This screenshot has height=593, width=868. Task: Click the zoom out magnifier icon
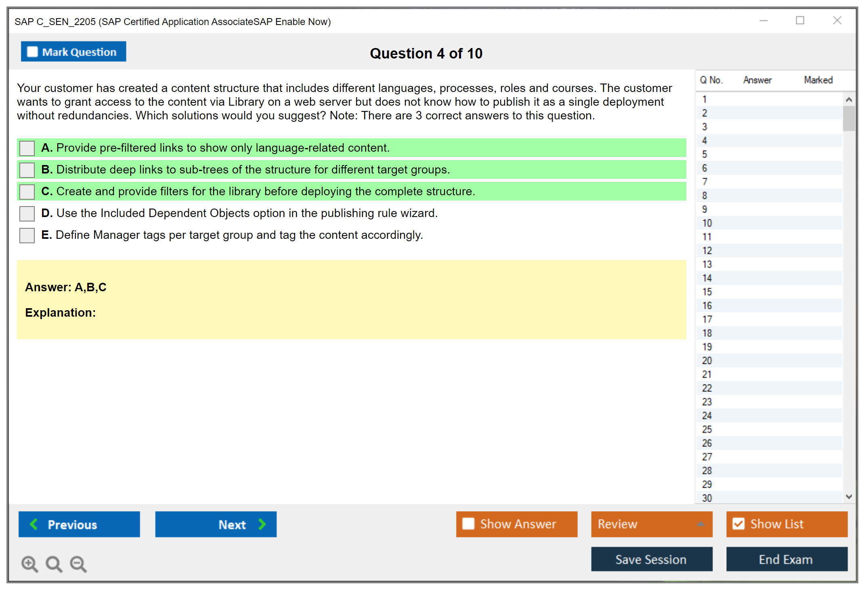(78, 564)
